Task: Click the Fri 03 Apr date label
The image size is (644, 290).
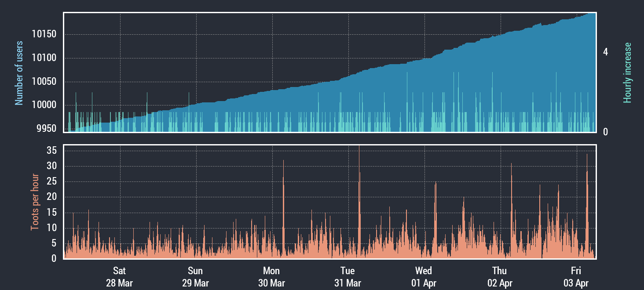Action: coord(576,277)
